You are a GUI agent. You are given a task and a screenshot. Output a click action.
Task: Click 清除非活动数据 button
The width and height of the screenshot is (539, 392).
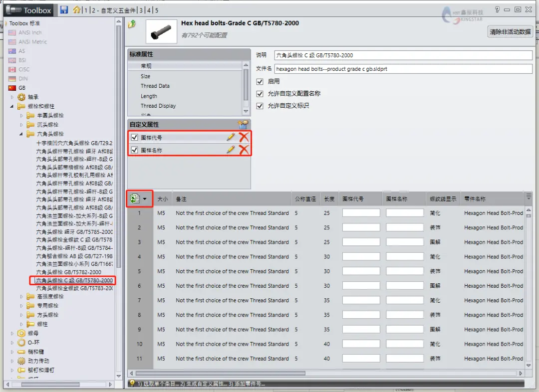[x=510, y=31]
